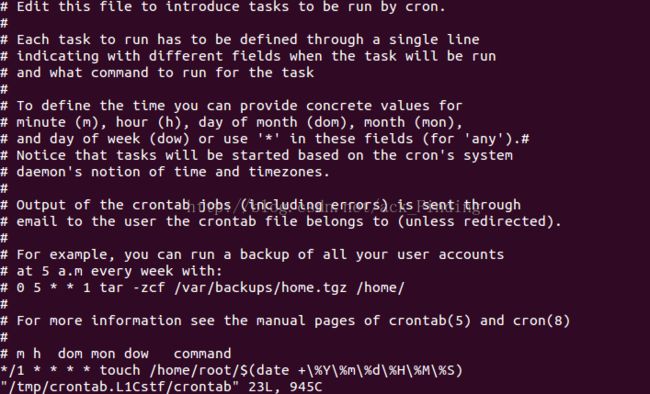
Task: Click the word 'command' in column header
Action: [x=202, y=354]
